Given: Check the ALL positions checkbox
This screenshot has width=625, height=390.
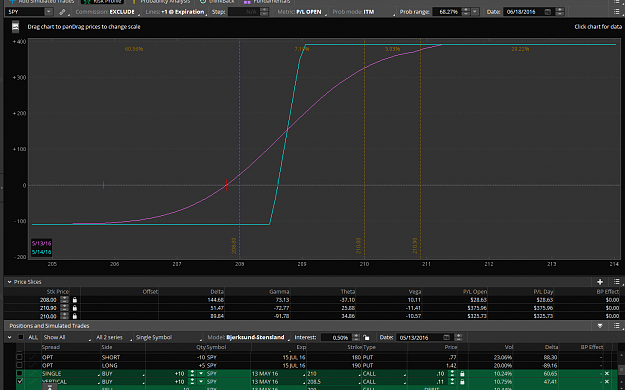Looking at the screenshot, I should pyautogui.click(x=21, y=337).
